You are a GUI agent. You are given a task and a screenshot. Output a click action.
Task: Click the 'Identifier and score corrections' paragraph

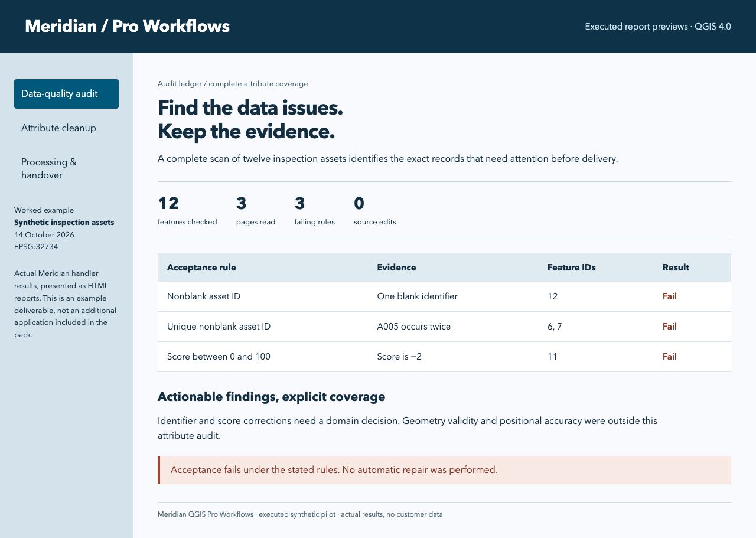pos(408,428)
